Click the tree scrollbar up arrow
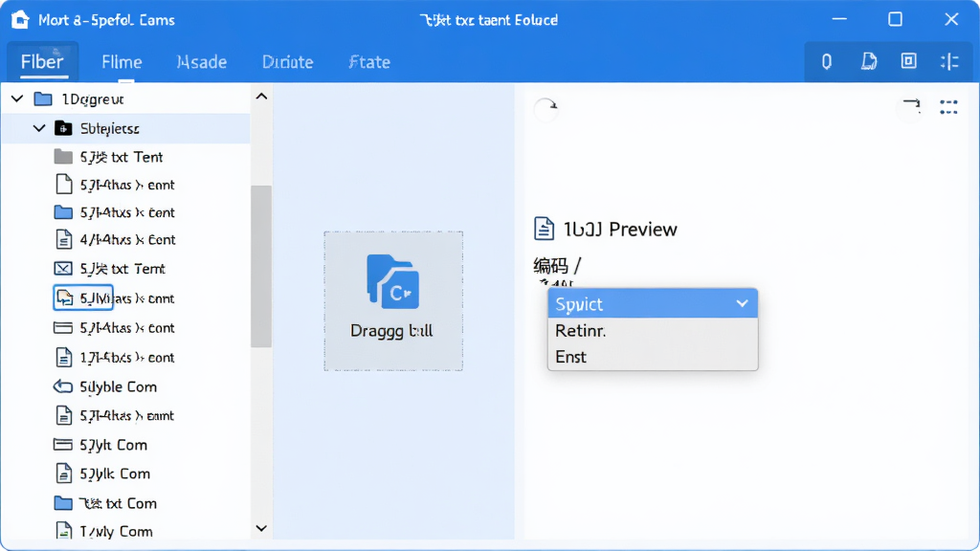The width and height of the screenshot is (980, 551). coord(261,97)
